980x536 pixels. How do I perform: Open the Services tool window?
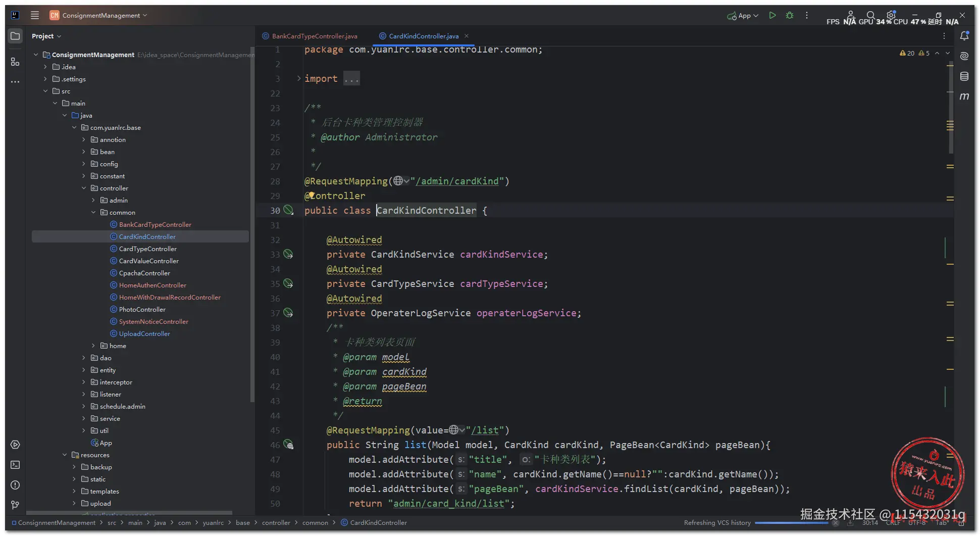15,445
